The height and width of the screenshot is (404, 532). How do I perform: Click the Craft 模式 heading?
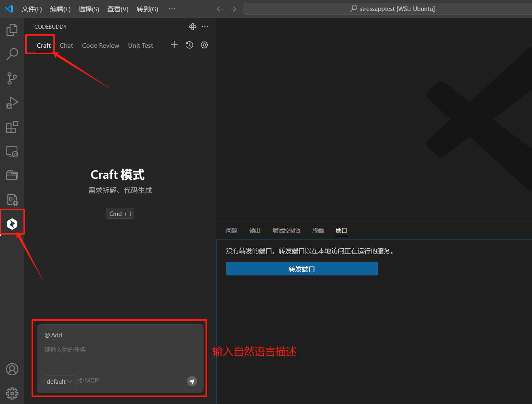[118, 175]
